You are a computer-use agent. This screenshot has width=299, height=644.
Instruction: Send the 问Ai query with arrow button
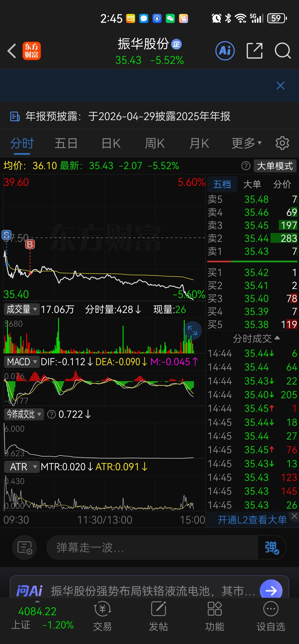(x=271, y=590)
